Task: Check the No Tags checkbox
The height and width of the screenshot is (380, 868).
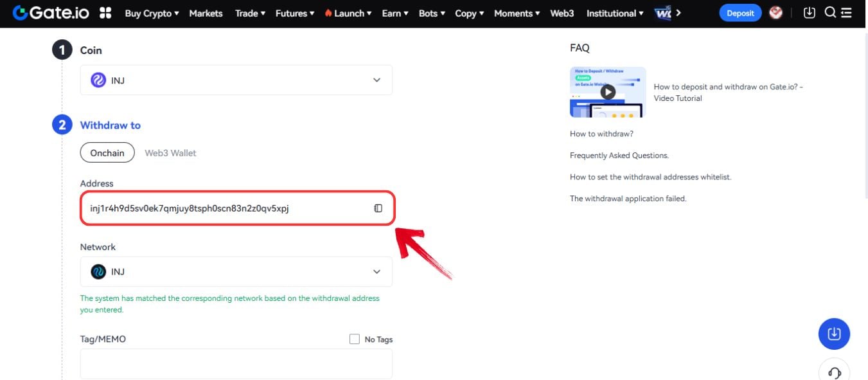Action: [355, 339]
